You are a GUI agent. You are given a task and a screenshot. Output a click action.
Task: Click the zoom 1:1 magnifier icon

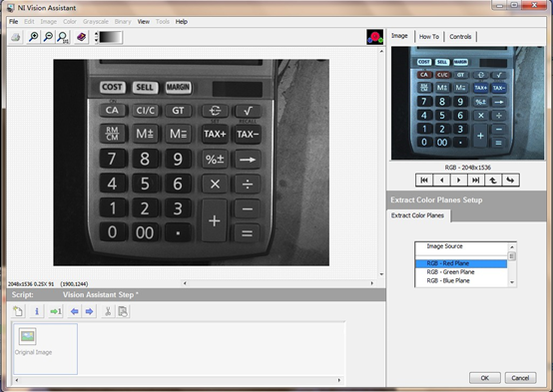[x=63, y=37]
